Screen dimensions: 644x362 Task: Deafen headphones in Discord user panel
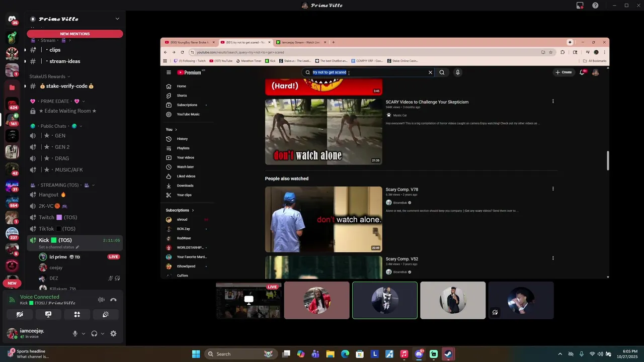pos(94,333)
